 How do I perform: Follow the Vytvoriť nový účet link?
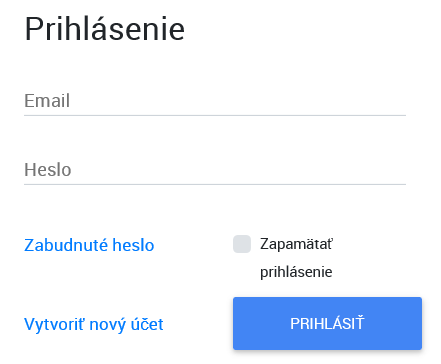tap(94, 324)
